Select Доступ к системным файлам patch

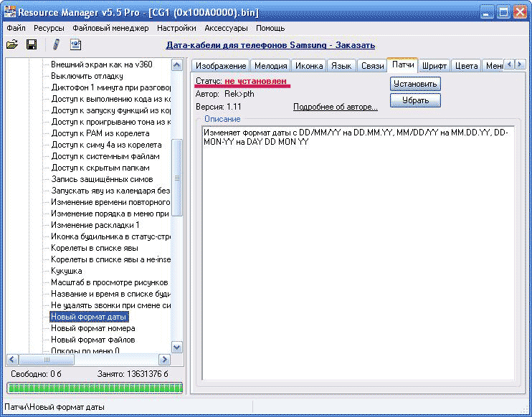[105, 156]
